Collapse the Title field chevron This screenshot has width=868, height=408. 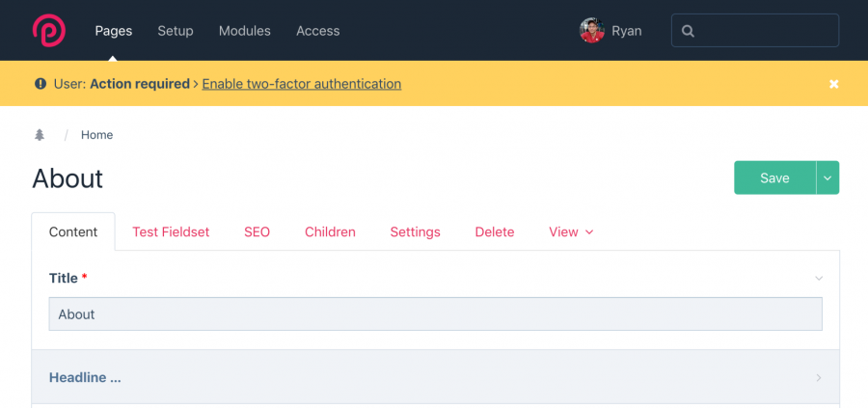(819, 278)
